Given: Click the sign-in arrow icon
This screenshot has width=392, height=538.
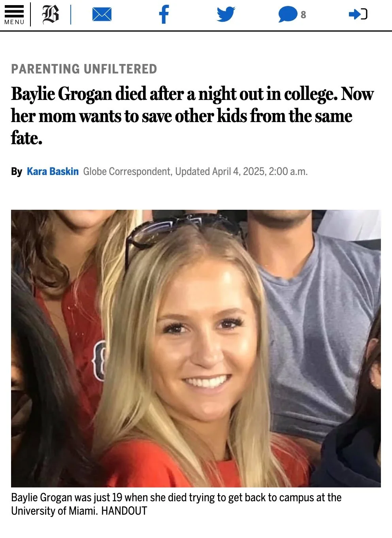Looking at the screenshot, I should (358, 15).
